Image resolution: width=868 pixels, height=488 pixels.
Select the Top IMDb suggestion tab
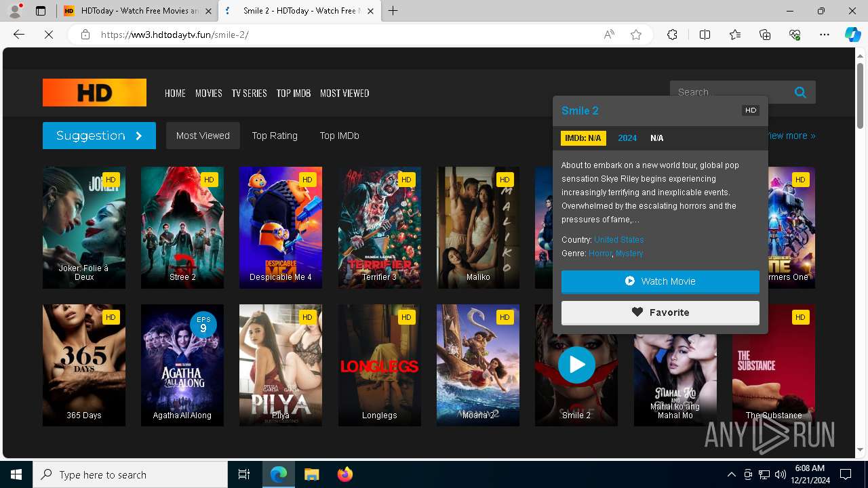(339, 136)
